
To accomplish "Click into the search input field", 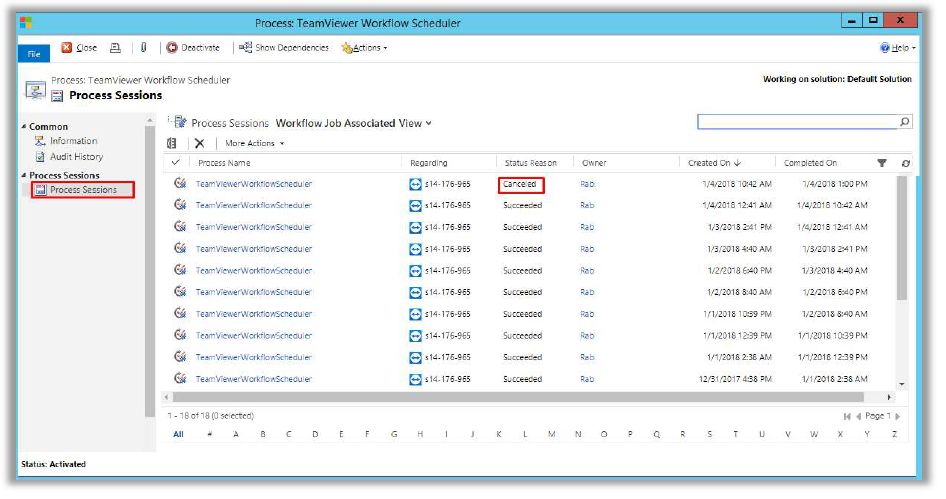I will [795, 122].
